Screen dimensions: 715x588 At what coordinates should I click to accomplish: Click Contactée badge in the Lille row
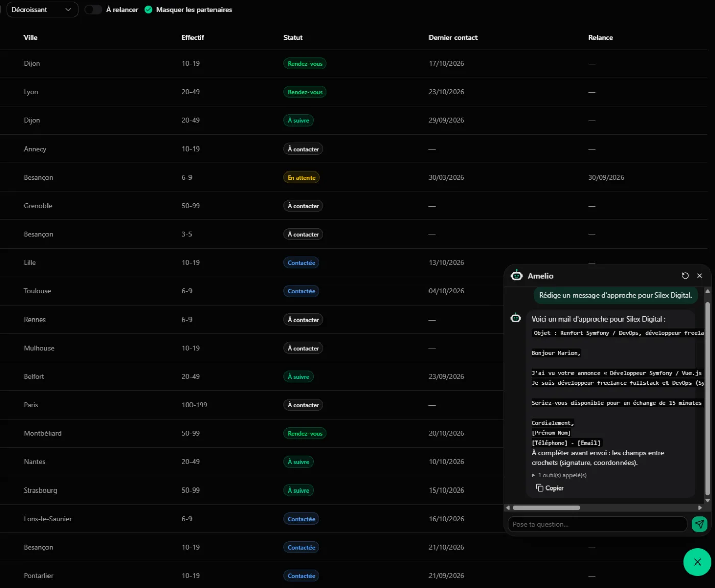coord(301,263)
